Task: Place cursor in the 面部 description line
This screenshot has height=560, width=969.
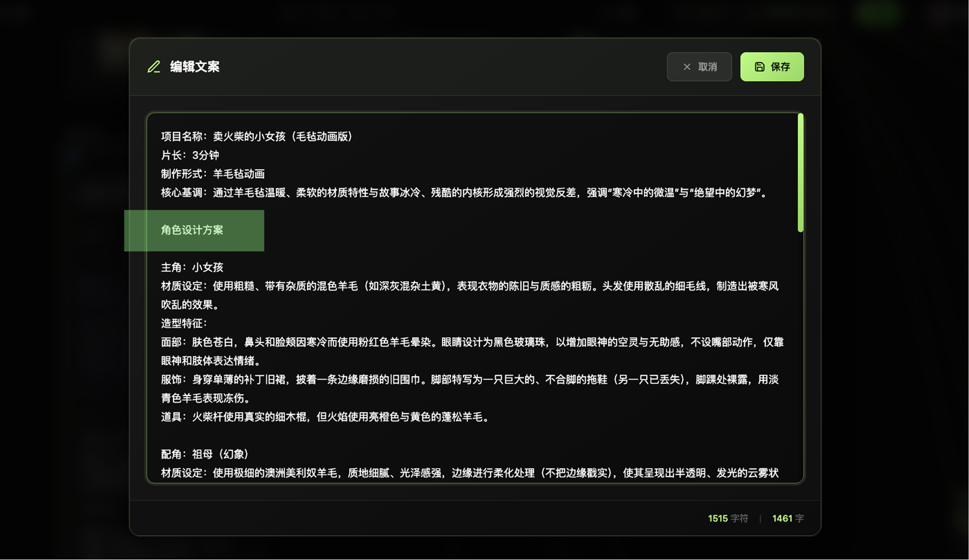Action: pos(472,342)
